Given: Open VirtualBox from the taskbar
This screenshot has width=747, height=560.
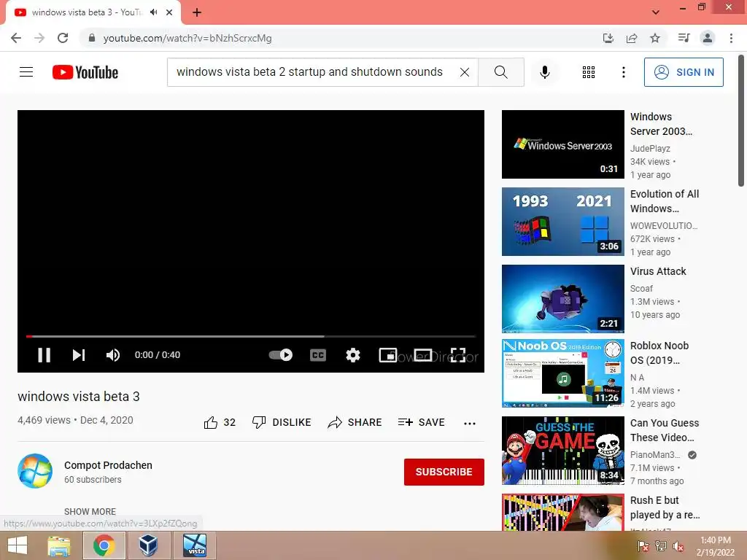Looking at the screenshot, I should 148,545.
